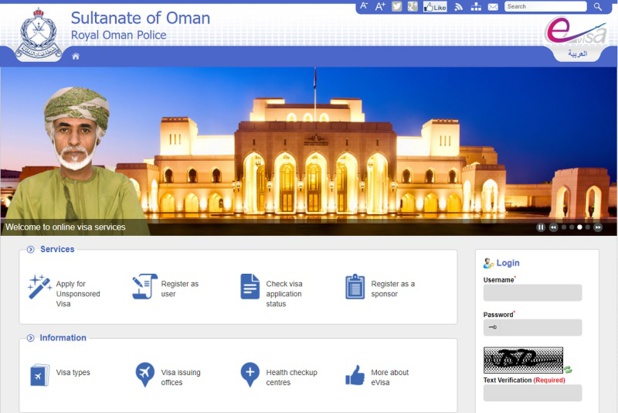Go to previous slide in banner
This screenshot has width=618, height=413.
(x=553, y=227)
